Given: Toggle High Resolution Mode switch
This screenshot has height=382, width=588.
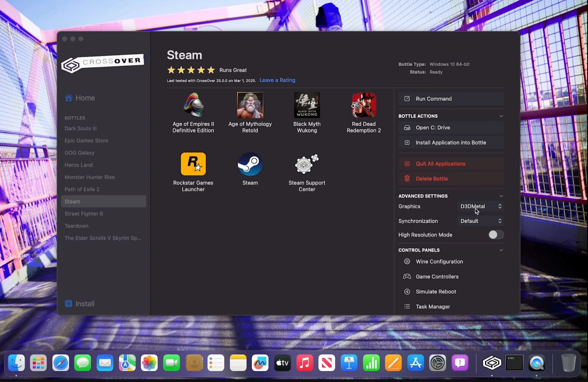Looking at the screenshot, I should (x=496, y=235).
